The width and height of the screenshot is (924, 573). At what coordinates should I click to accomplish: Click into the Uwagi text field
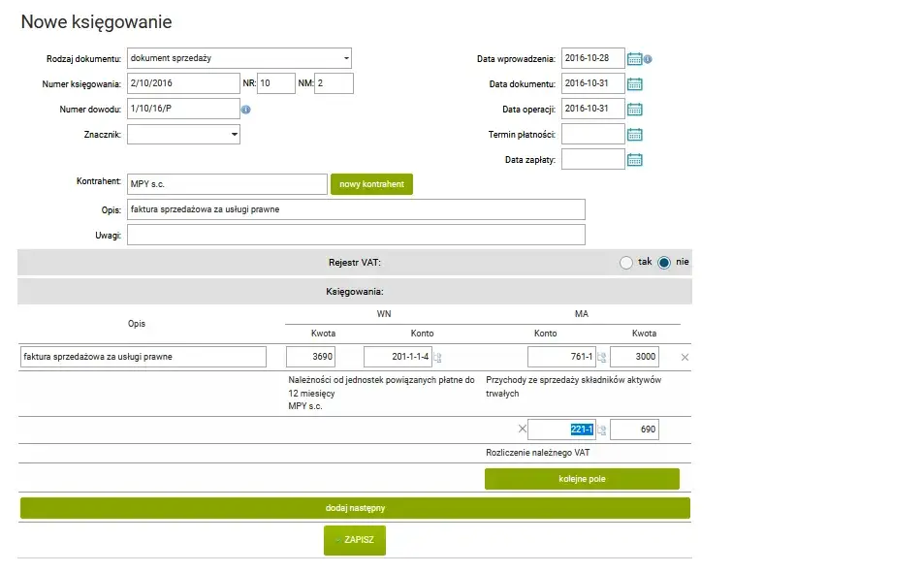click(356, 235)
